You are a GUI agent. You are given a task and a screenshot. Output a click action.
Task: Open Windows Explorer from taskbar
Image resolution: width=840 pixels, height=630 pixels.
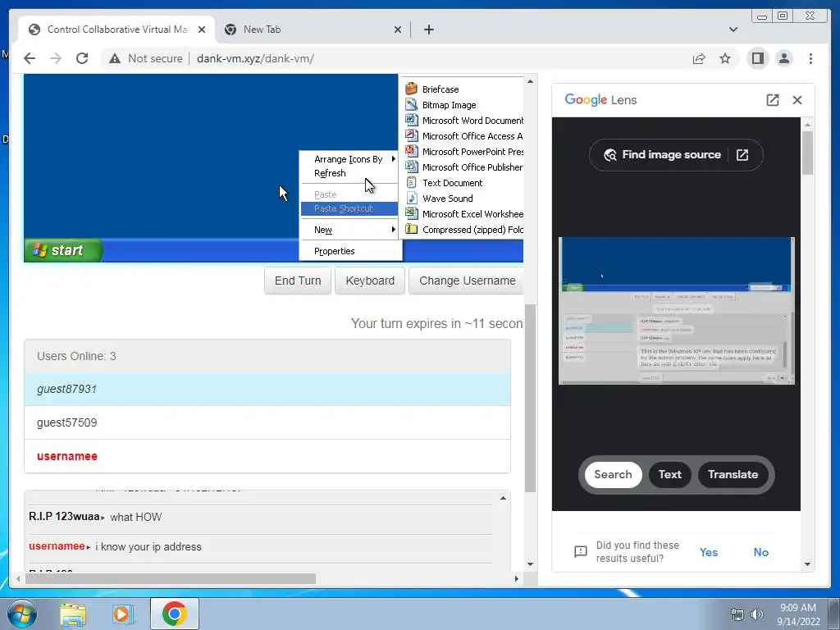(x=73, y=614)
